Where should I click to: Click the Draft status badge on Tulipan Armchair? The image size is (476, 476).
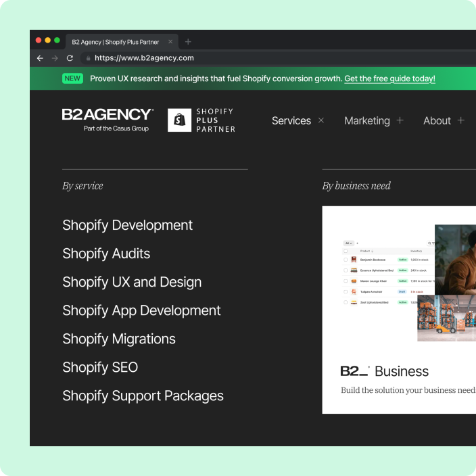coord(402,291)
